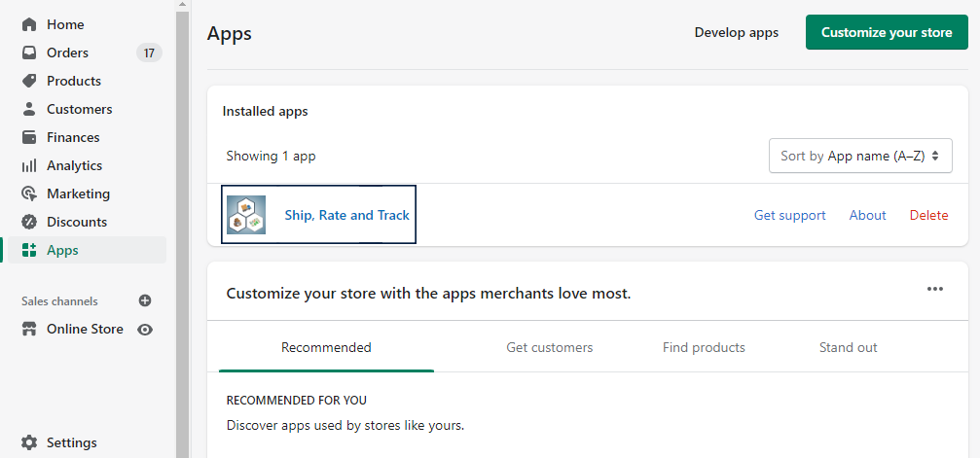Go to Customers

80,109
